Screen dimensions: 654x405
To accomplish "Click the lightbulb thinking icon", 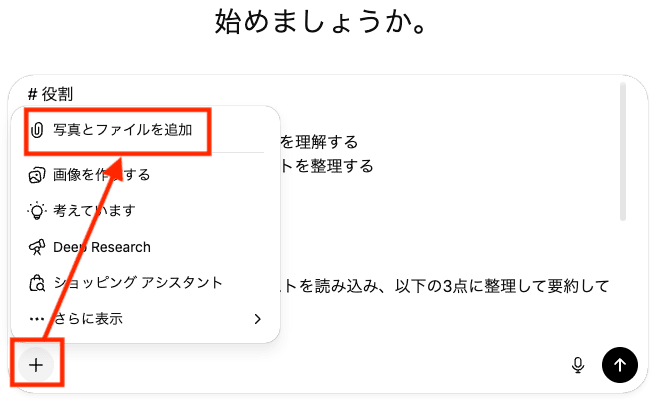I will [37, 211].
